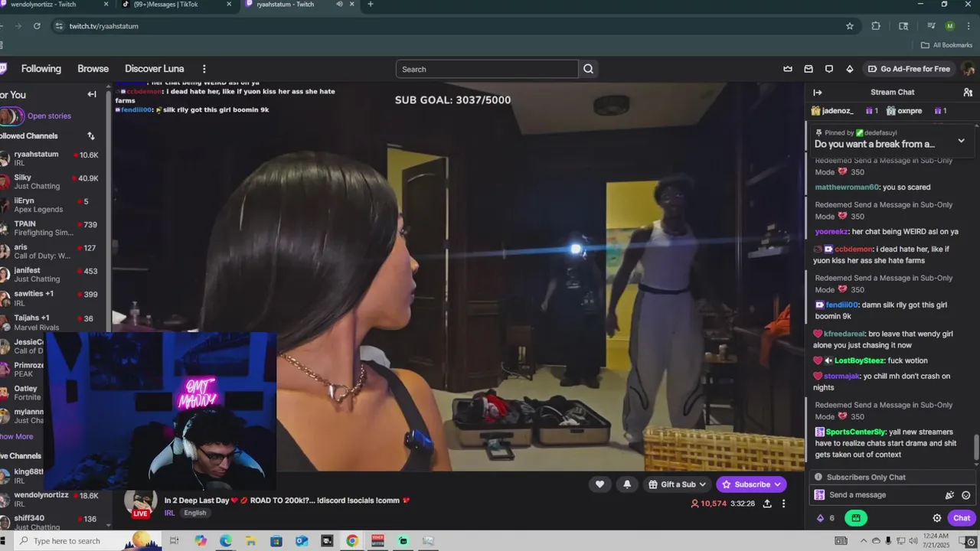The height and width of the screenshot is (551, 980).
Task: Mute the ryaahstatum tab audio icon
Action: pyautogui.click(x=339, y=5)
